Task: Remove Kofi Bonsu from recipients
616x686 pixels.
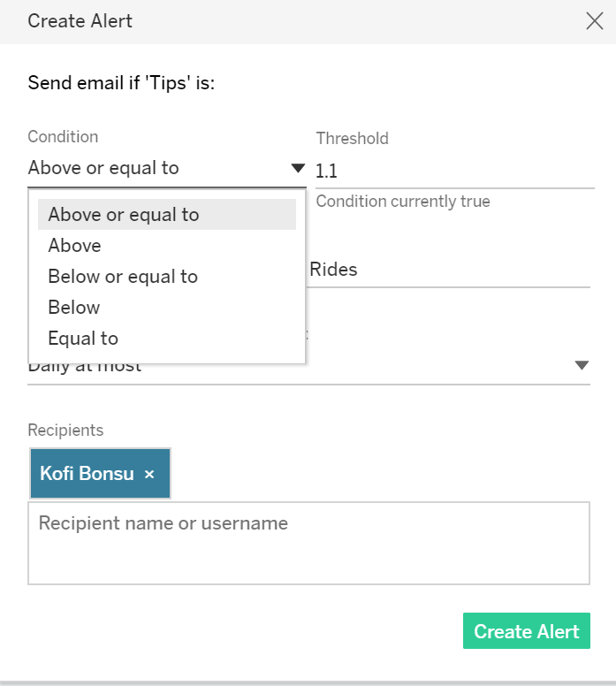Action: point(149,475)
